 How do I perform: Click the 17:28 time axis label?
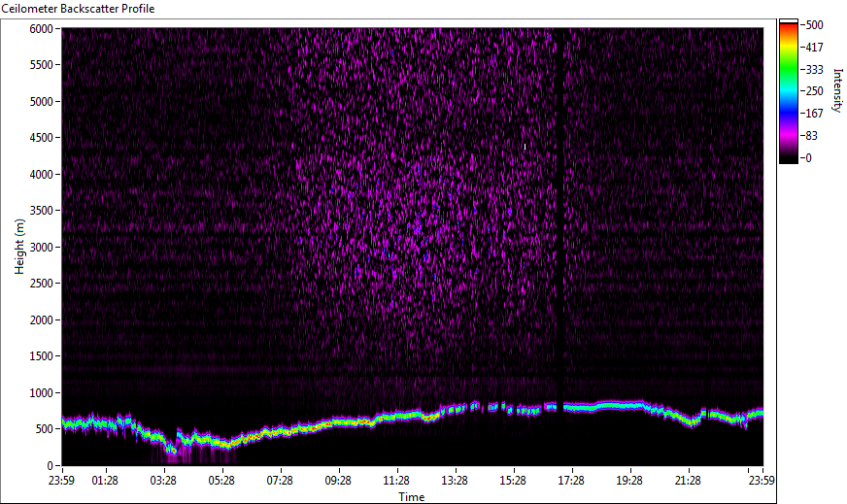pyautogui.click(x=571, y=481)
